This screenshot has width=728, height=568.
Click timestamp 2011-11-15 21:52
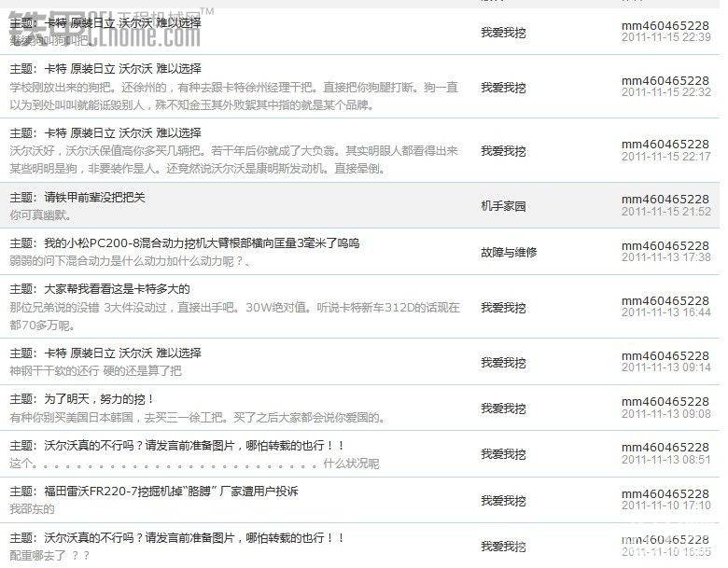point(666,212)
